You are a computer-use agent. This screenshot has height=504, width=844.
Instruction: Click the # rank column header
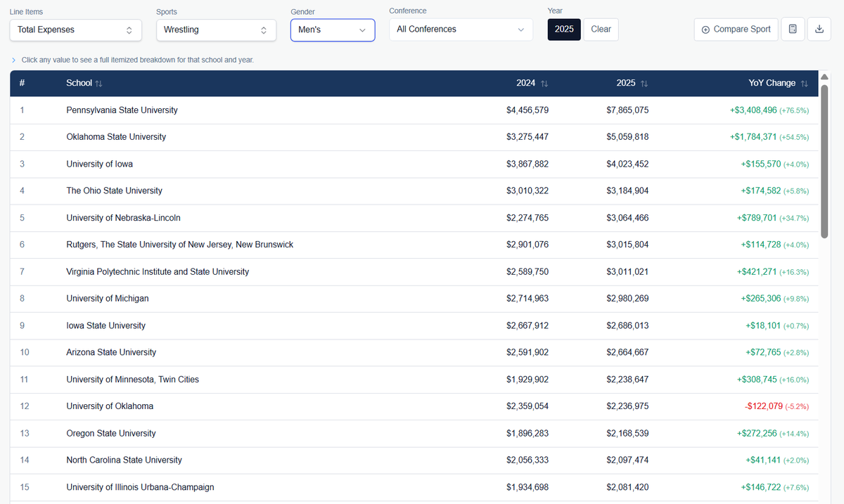click(23, 83)
